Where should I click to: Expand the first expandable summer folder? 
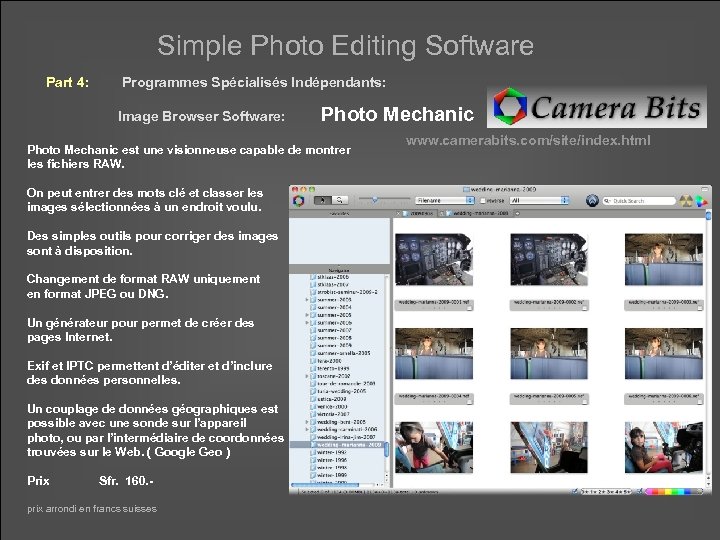point(307,299)
